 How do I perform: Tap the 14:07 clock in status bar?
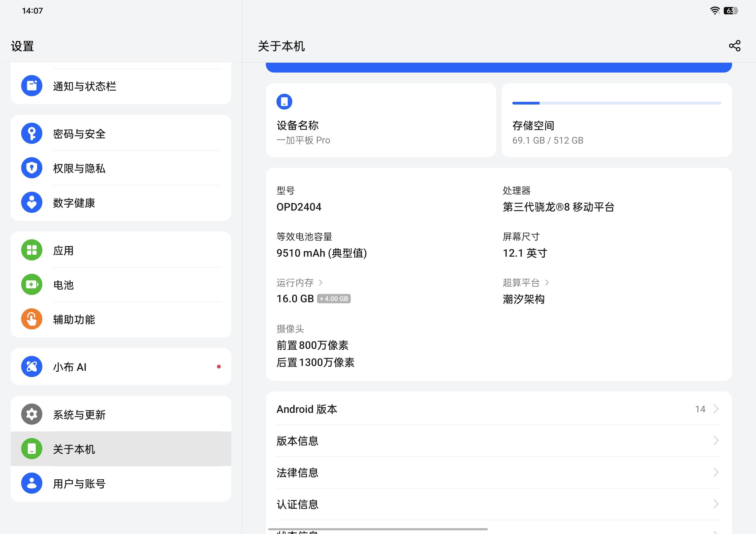tap(32, 11)
